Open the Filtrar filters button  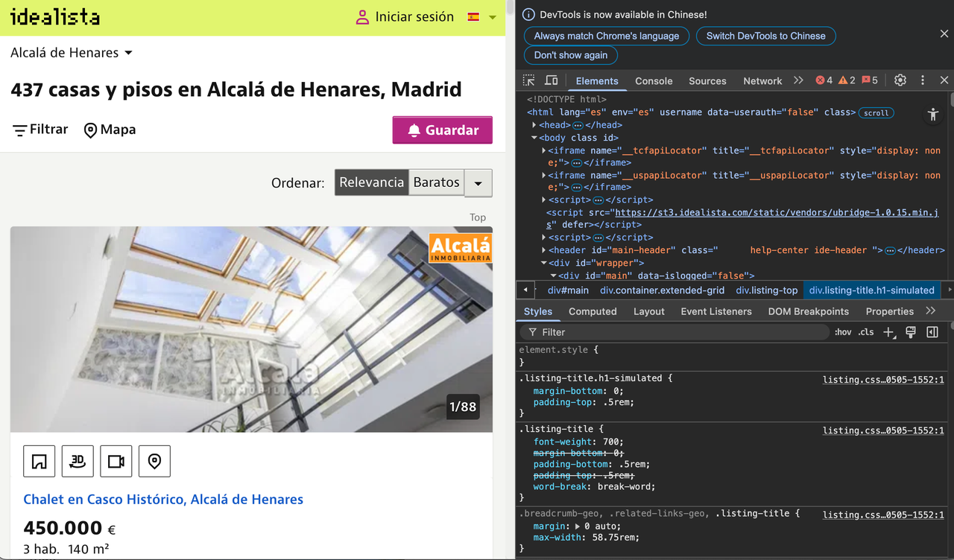40,130
